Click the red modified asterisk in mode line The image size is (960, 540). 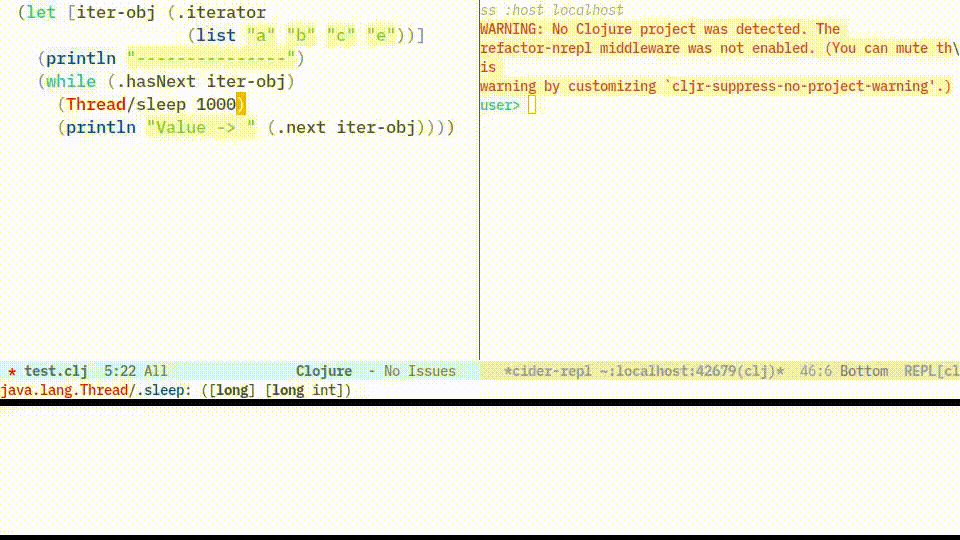12,372
